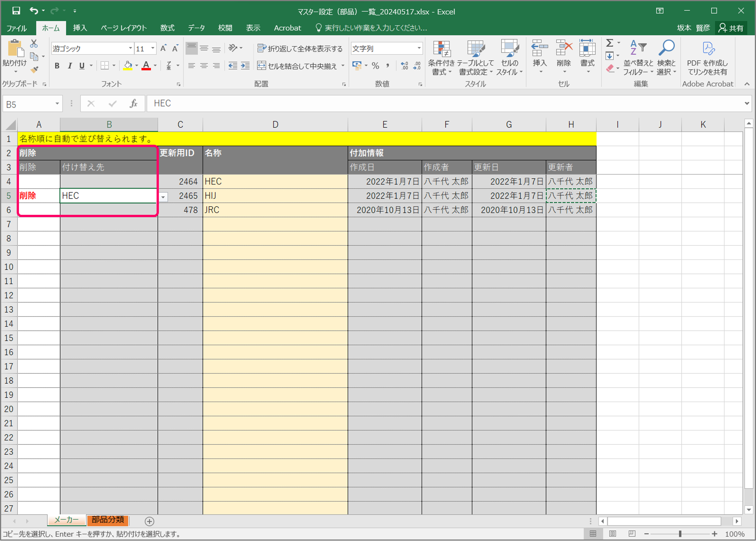Toggle Bold formatting
Image resolution: width=756 pixels, height=541 pixels.
57,66
